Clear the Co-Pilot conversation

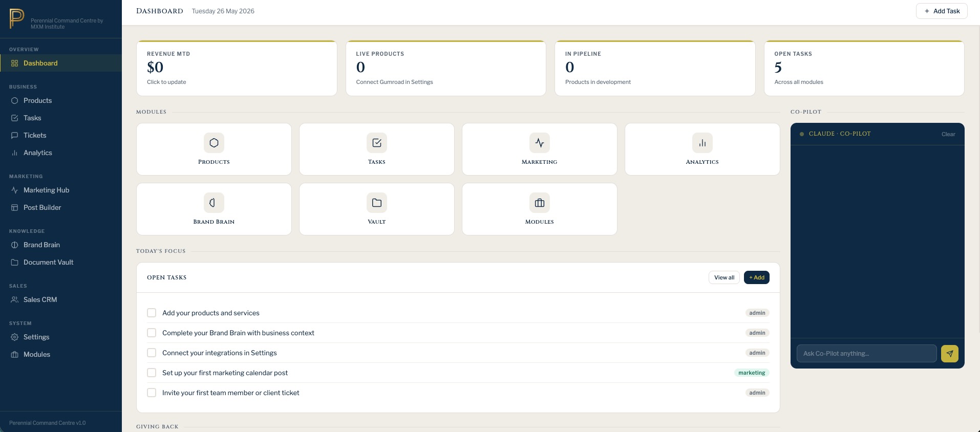[948, 134]
